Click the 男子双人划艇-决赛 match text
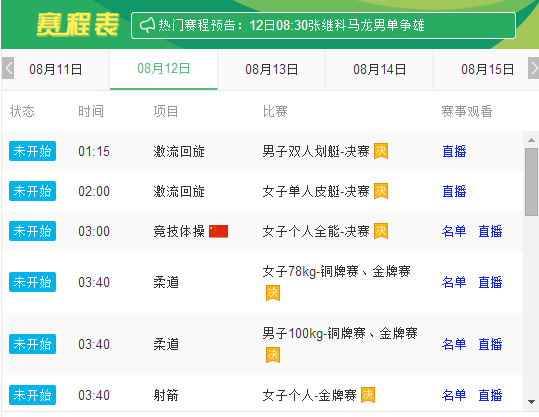 pyautogui.click(x=316, y=151)
